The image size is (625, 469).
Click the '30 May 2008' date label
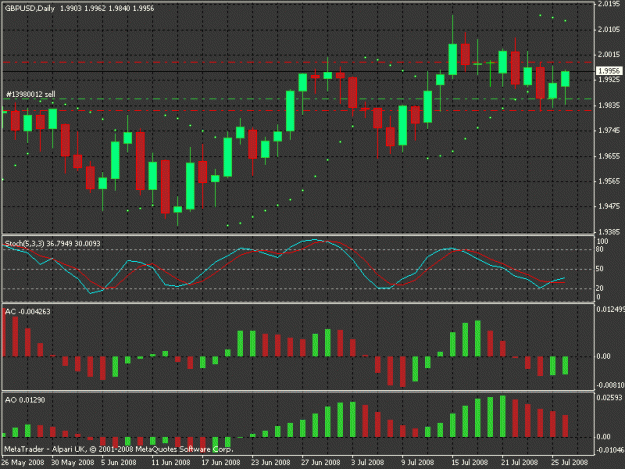click(73, 462)
